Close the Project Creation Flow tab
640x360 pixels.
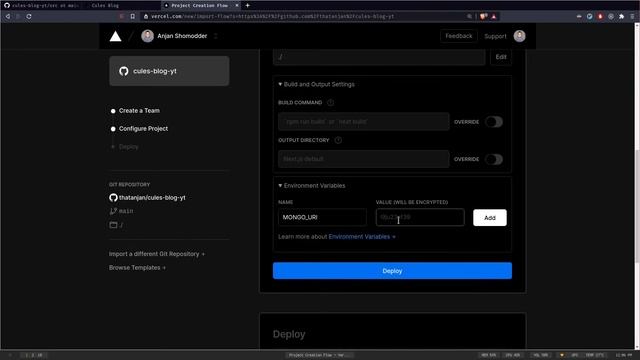click(x=237, y=5)
